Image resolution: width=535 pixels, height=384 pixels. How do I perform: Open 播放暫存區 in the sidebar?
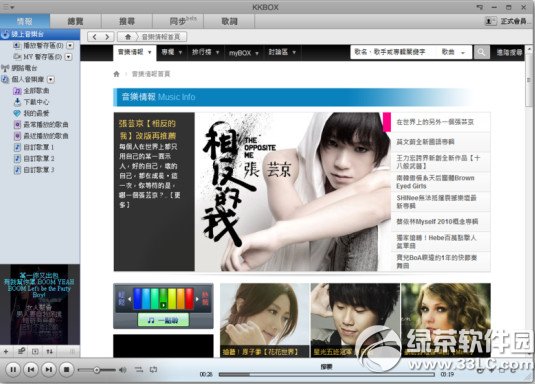pos(43,45)
